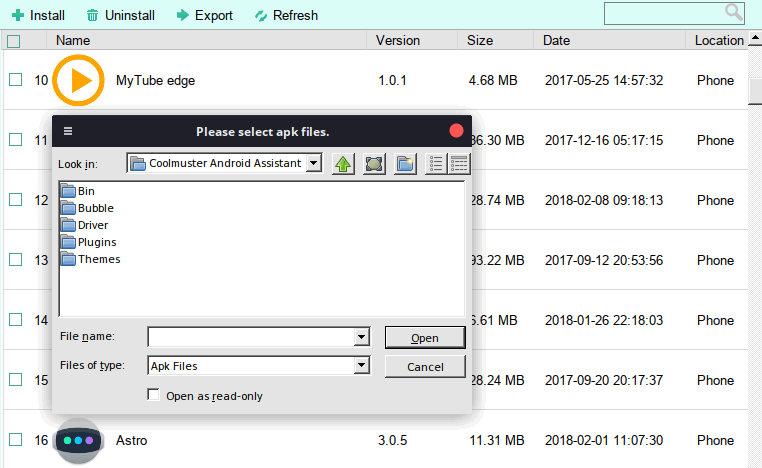Open the dialog hamburger menu
The height and width of the screenshot is (468, 762).
point(68,131)
